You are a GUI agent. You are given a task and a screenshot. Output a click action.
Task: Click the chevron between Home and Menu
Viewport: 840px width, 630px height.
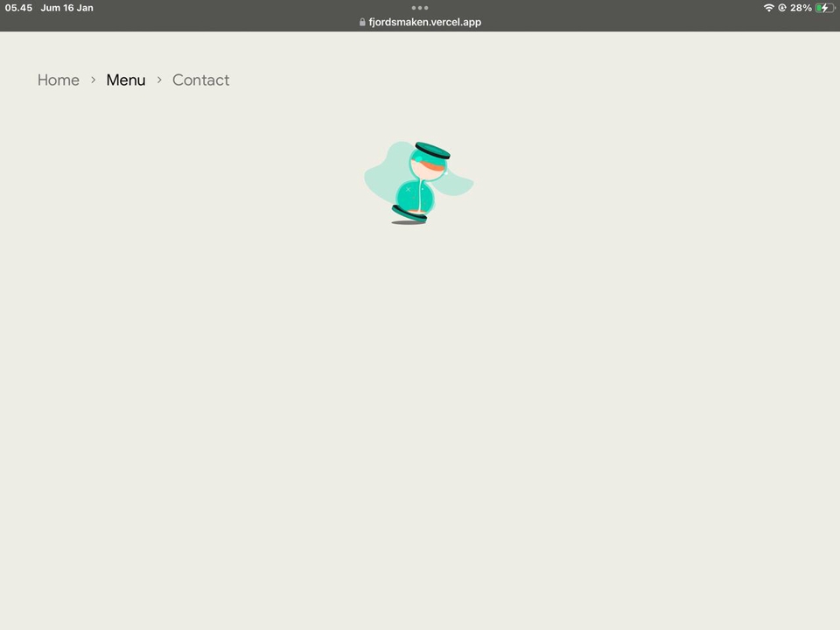click(x=93, y=80)
